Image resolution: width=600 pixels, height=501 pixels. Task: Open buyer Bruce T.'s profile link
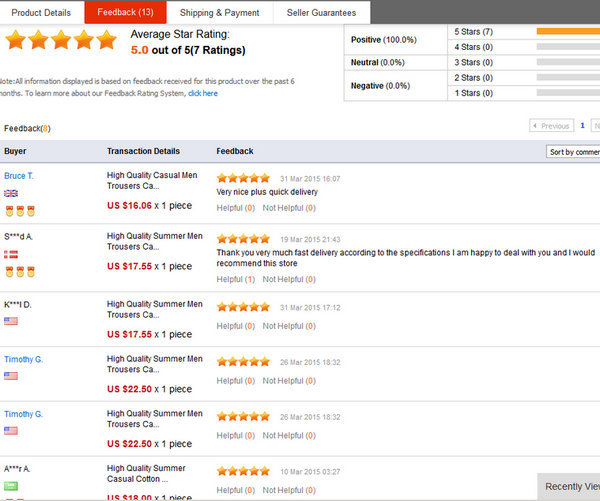point(19,176)
